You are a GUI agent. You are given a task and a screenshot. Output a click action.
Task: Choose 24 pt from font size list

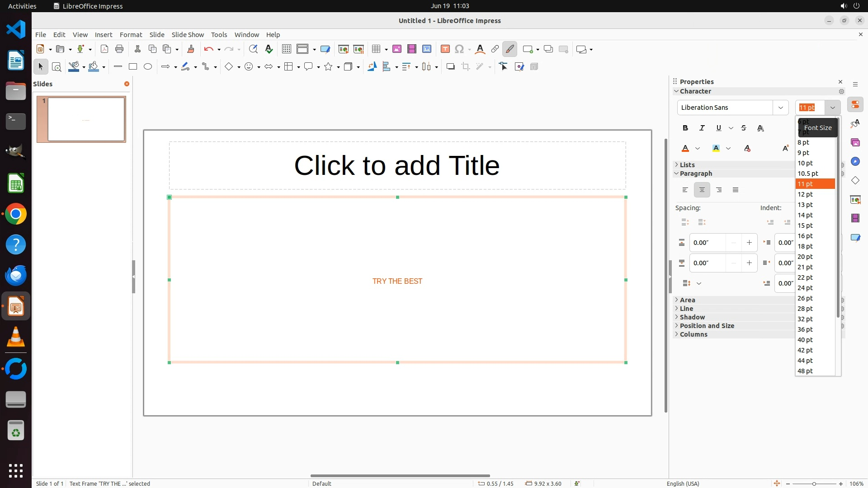coord(805,288)
